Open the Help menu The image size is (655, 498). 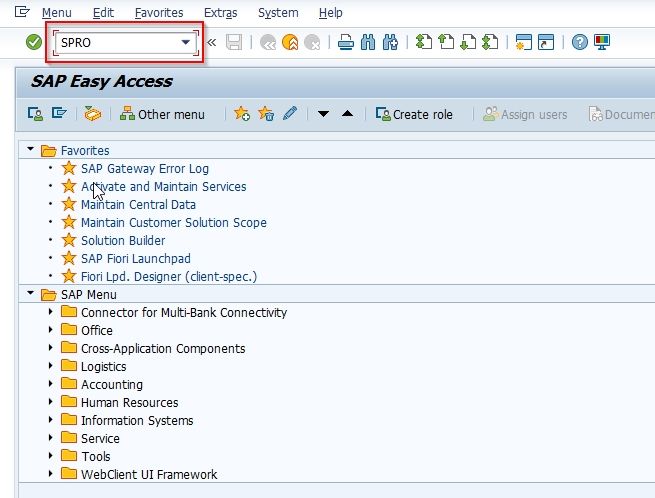330,13
